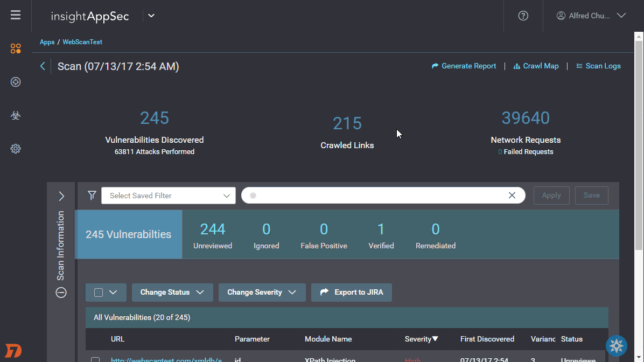
Task: Click the help question mark icon
Action: 523,16
